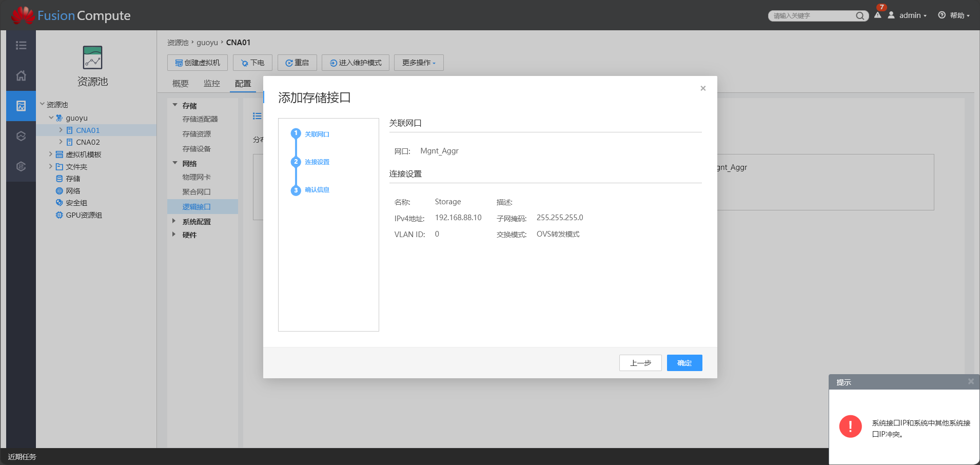The height and width of the screenshot is (465, 980).
Task: Go to Home icon in left sidebar
Action: tap(21, 76)
